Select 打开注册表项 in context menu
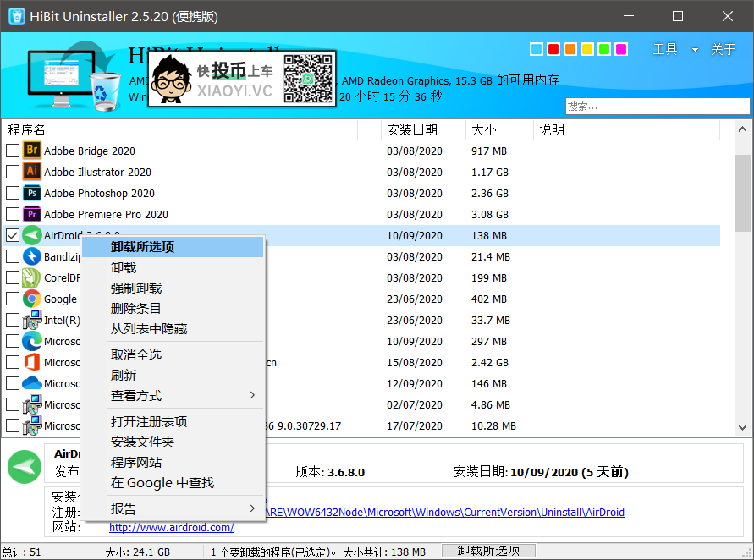Viewport: 754px width, 560px height. tap(149, 421)
